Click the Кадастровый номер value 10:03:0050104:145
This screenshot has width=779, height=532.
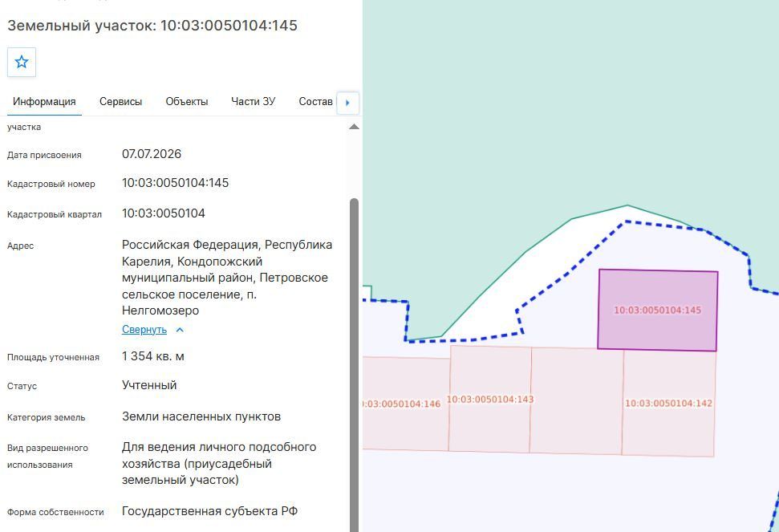tap(176, 183)
